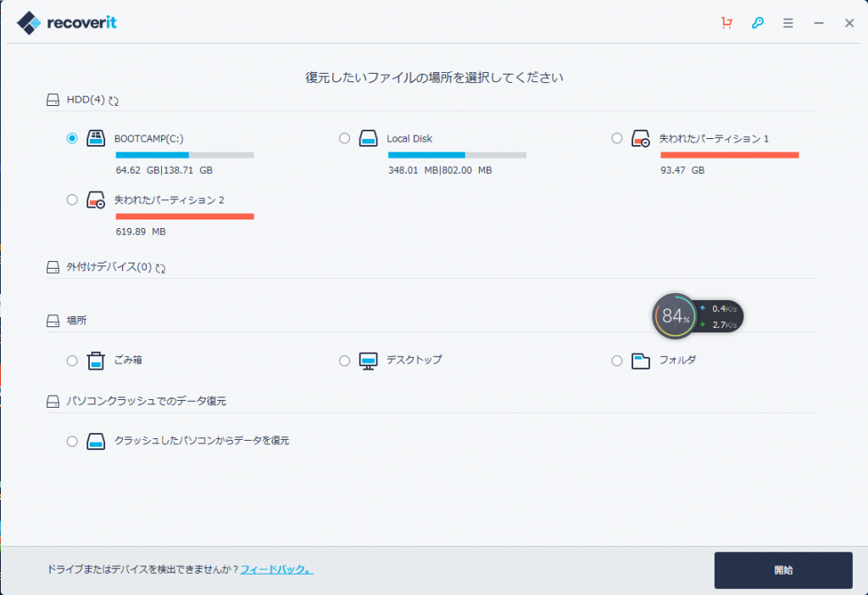Select the 失われたパーティション 1 radio button
Viewport: 868px width, 595px height.
[x=617, y=138]
